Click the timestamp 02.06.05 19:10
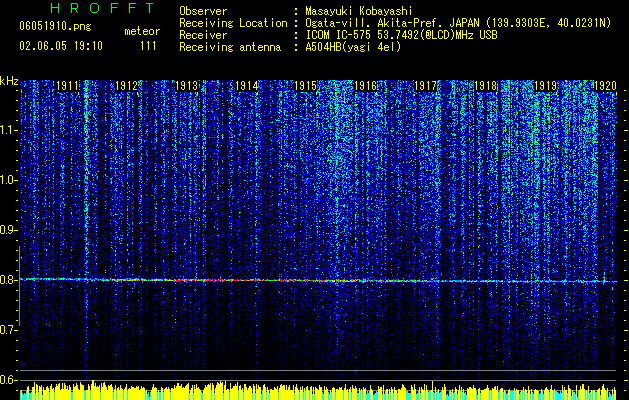The height and width of the screenshot is (400, 629). point(61,46)
